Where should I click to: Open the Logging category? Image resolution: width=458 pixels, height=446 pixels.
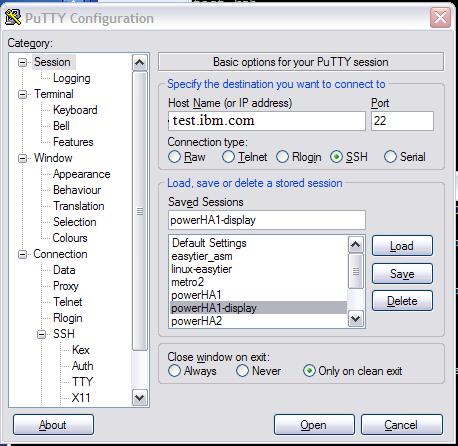[72, 78]
